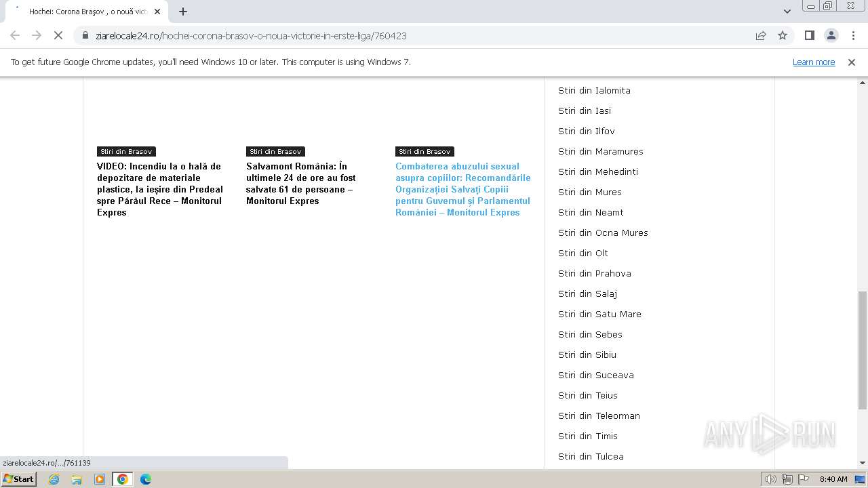The image size is (868, 488).
Task: Open Stiri din Ilfov
Action: click(587, 131)
